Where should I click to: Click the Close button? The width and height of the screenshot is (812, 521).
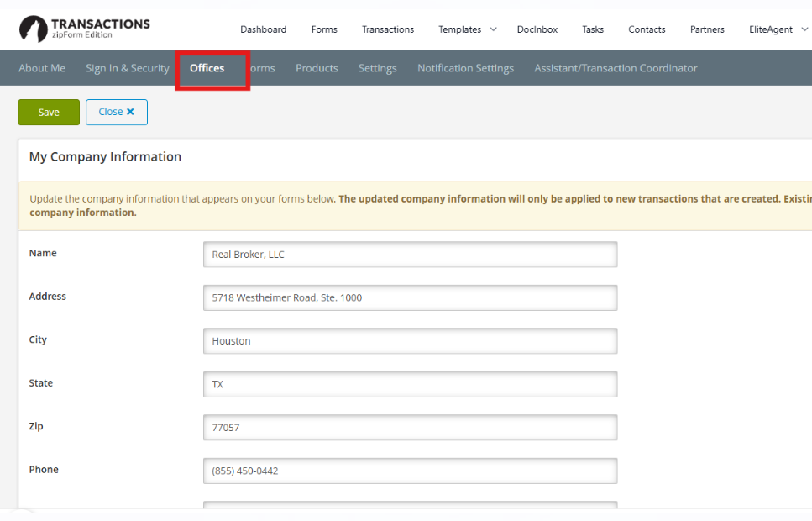click(117, 112)
